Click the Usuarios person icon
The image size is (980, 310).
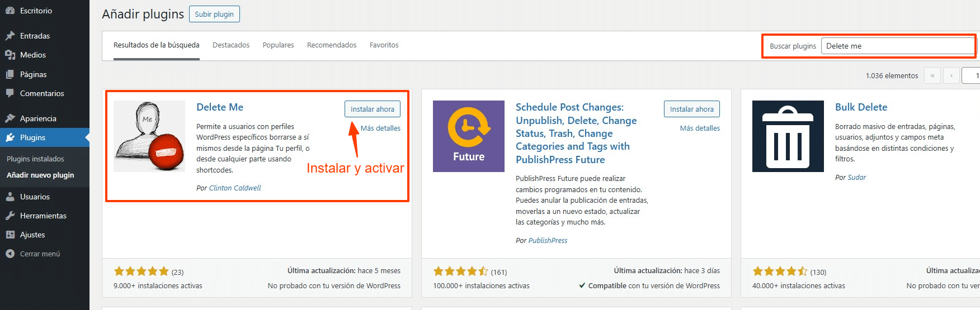[10, 197]
